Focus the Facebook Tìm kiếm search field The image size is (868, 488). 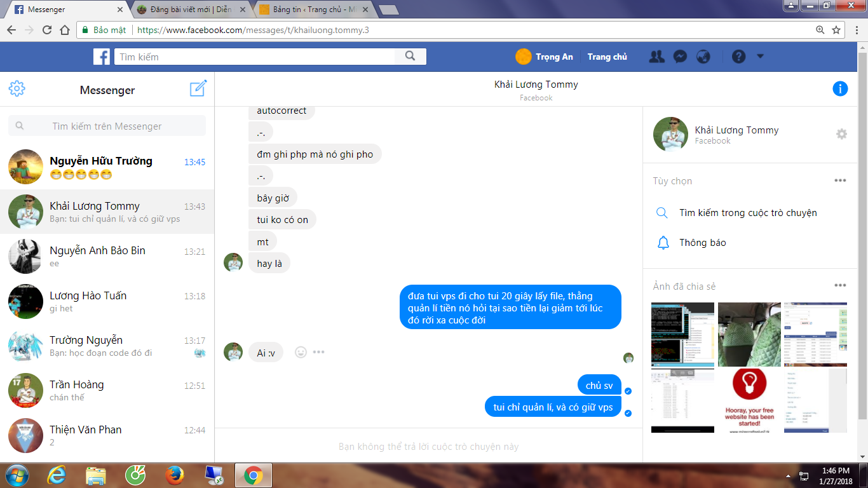[x=255, y=57]
